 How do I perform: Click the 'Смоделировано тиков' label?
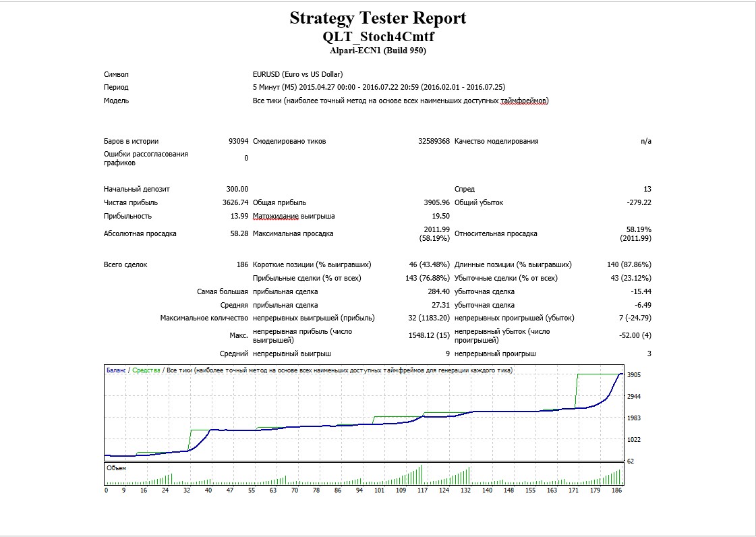tap(289, 142)
